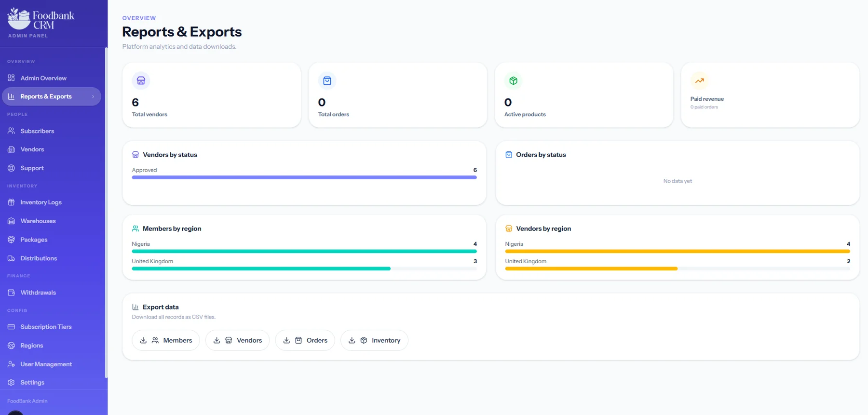Image resolution: width=868 pixels, height=415 pixels.
Task: Click the Export data chart icon
Action: click(136, 307)
